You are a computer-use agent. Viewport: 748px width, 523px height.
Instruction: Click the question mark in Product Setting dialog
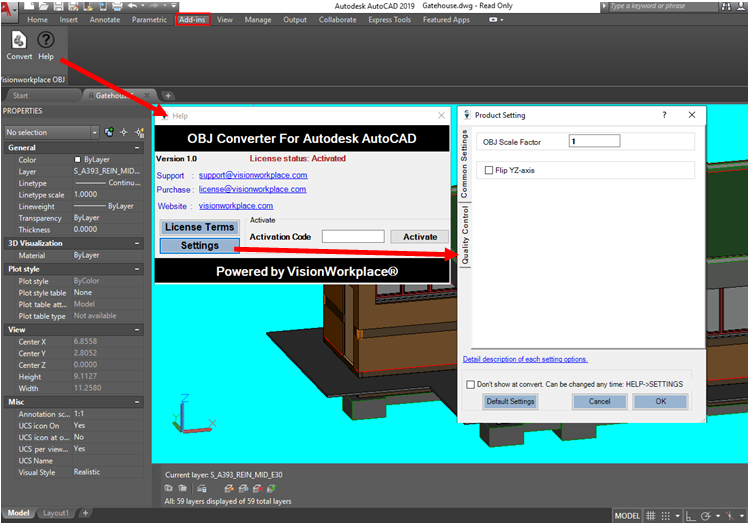pos(665,115)
